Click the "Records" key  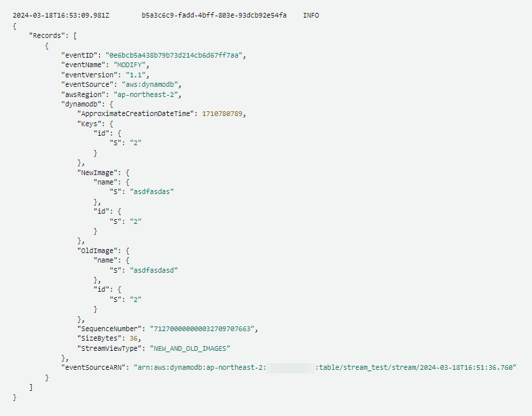(x=46, y=35)
